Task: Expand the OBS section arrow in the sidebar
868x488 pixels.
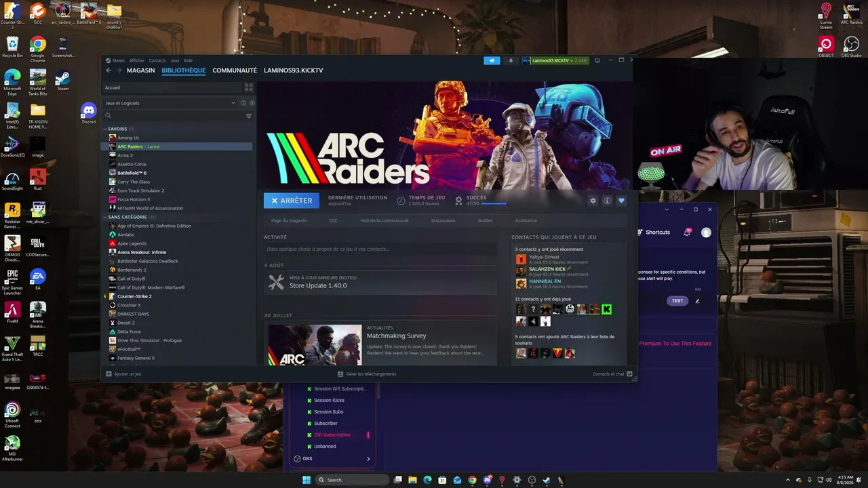Action: [x=368, y=459]
